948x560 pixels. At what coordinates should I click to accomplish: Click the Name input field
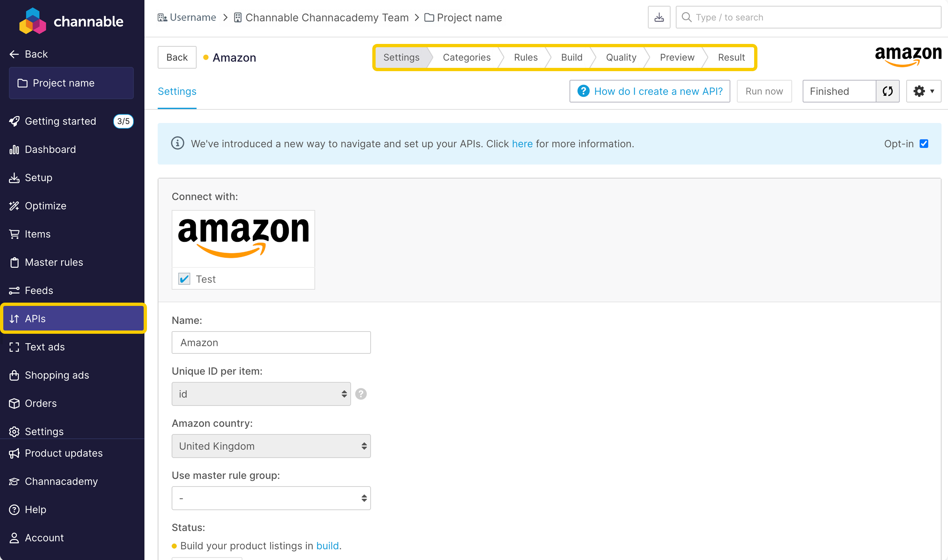click(271, 343)
